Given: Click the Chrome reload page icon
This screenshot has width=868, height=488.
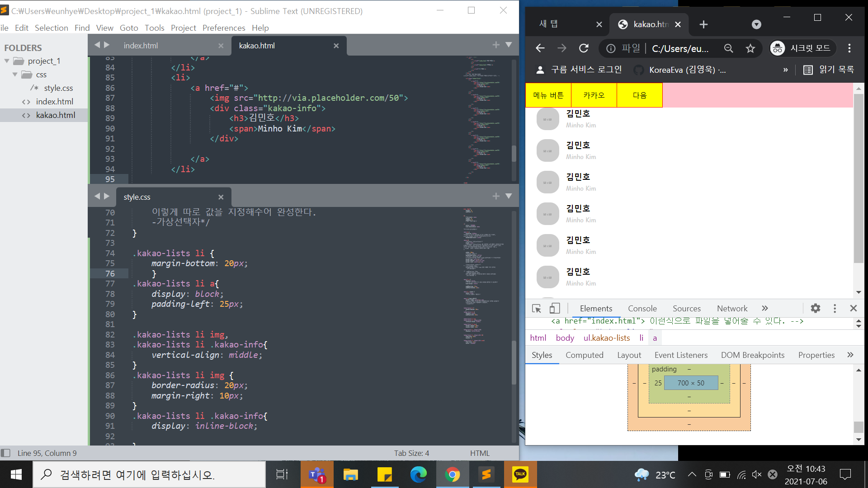Looking at the screenshot, I should (584, 48).
